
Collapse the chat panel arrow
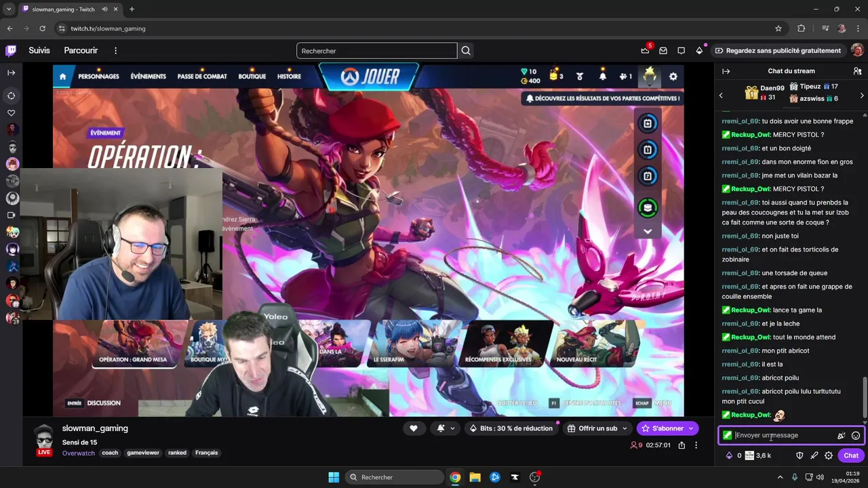pyautogui.click(x=726, y=71)
